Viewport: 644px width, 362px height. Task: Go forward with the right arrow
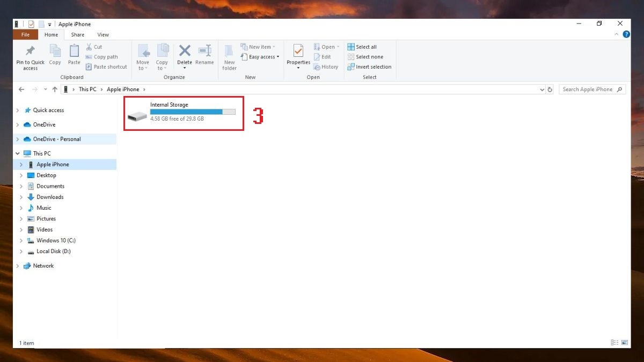click(x=35, y=90)
